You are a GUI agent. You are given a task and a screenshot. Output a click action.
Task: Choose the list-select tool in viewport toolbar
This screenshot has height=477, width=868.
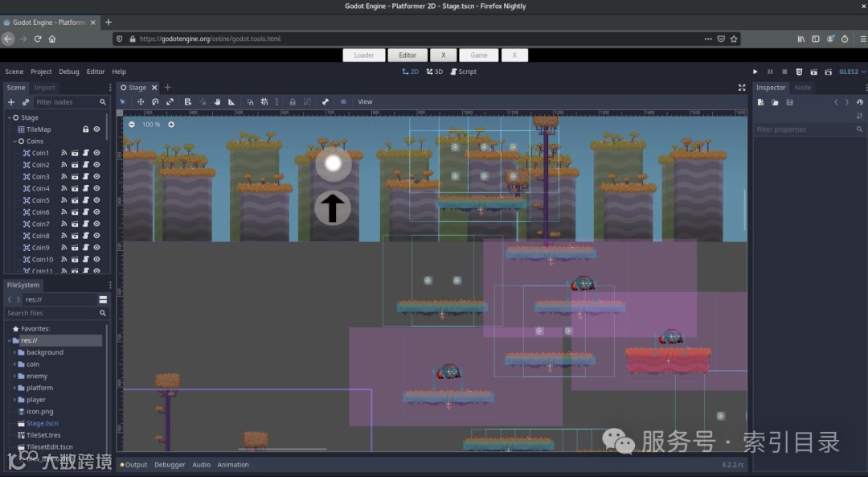click(187, 102)
